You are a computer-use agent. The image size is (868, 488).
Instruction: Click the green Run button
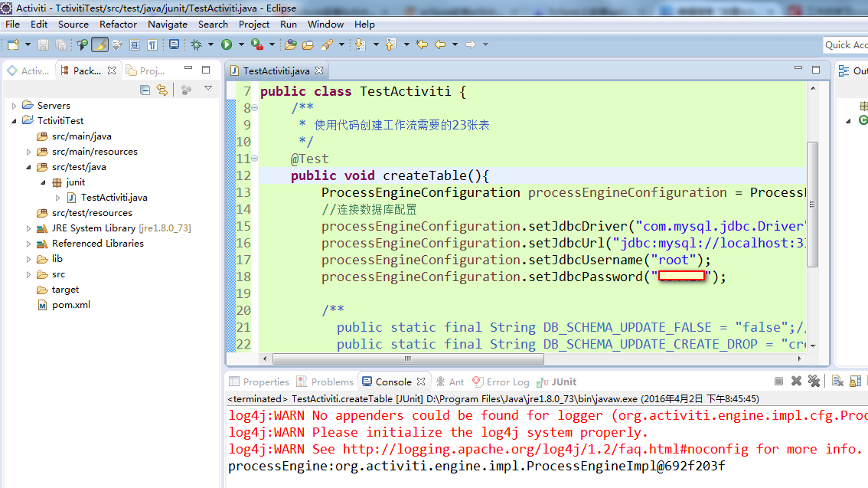227,44
